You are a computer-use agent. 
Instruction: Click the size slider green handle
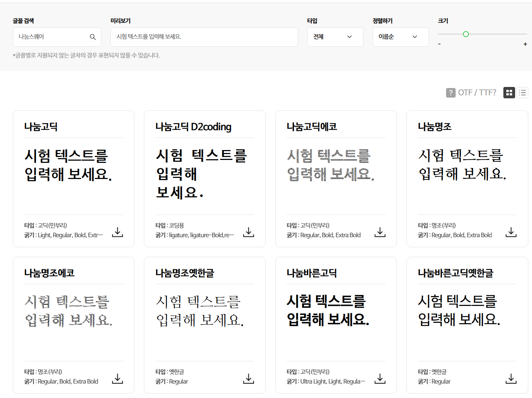[x=466, y=34]
